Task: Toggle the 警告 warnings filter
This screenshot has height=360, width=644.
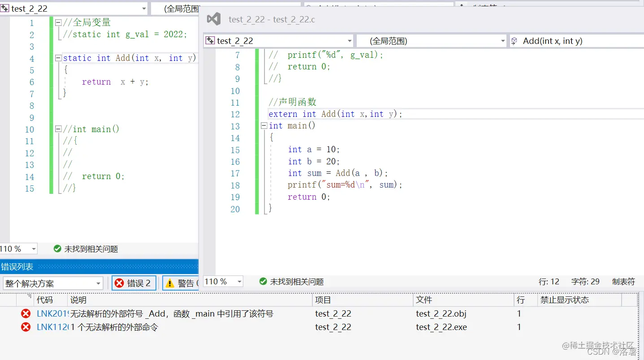Action: pos(181,283)
